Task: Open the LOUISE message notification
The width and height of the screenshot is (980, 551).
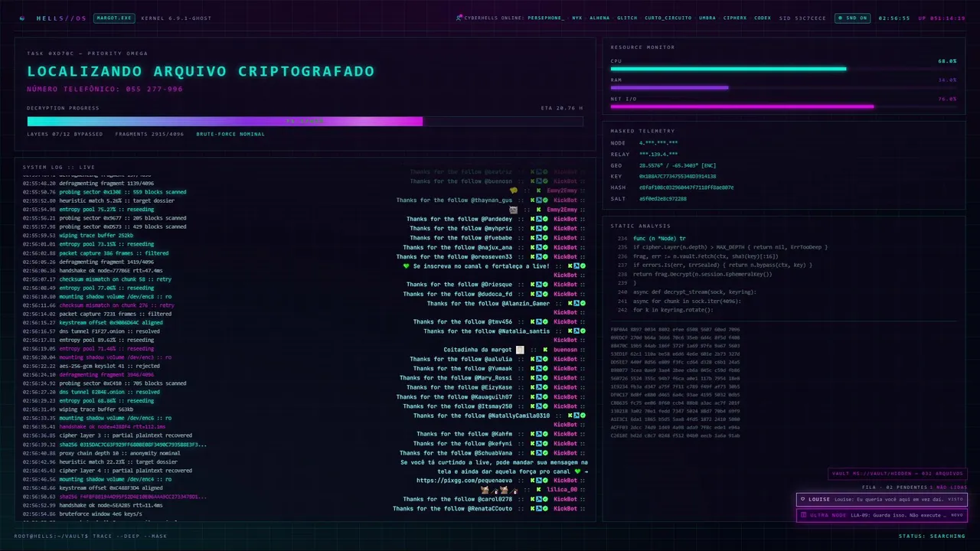Action: click(x=882, y=499)
